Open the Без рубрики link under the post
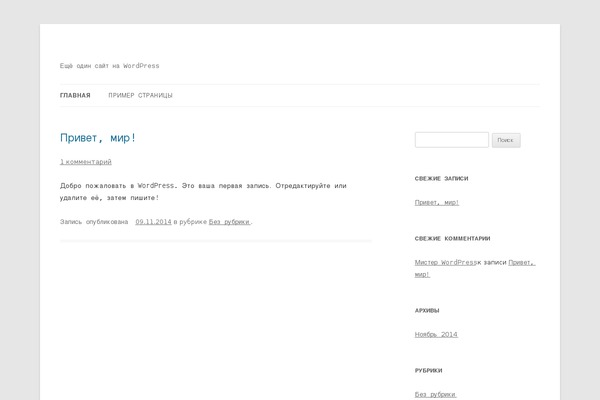 pos(229,222)
